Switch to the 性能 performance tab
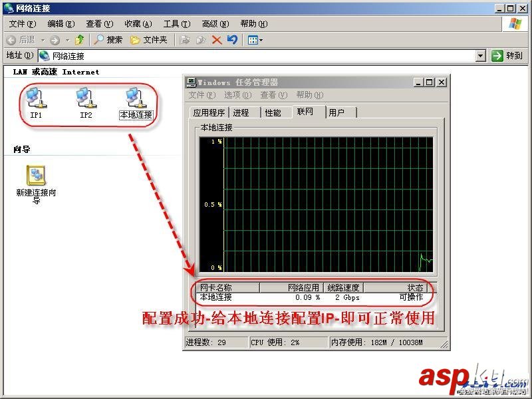This screenshot has width=532, height=399. click(x=277, y=112)
